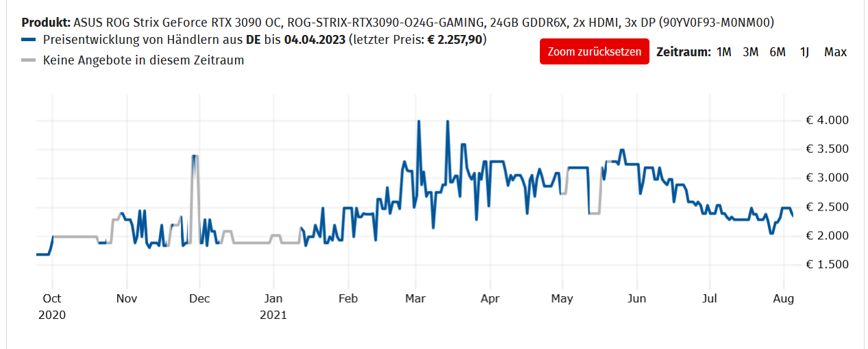This screenshot has width=868, height=349.
Task: Select the 1J time range
Action: coord(804,52)
